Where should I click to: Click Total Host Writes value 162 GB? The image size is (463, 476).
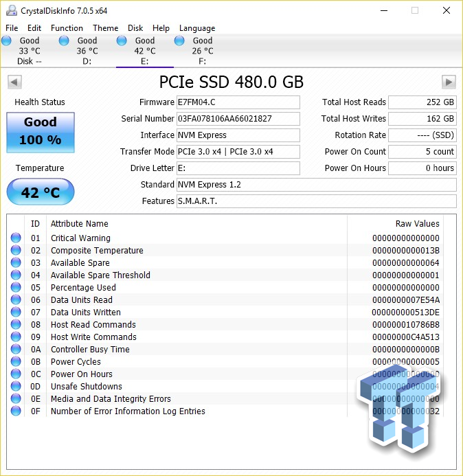(422, 119)
